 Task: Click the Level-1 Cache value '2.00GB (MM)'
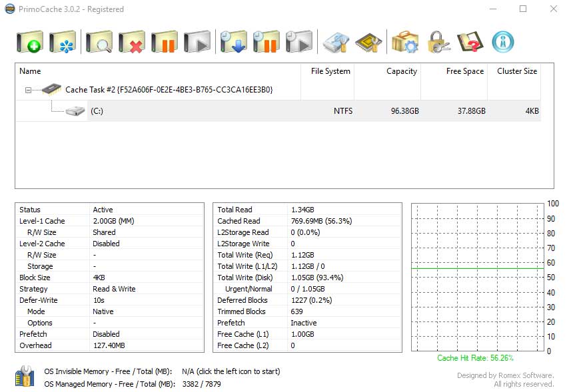[x=113, y=221]
